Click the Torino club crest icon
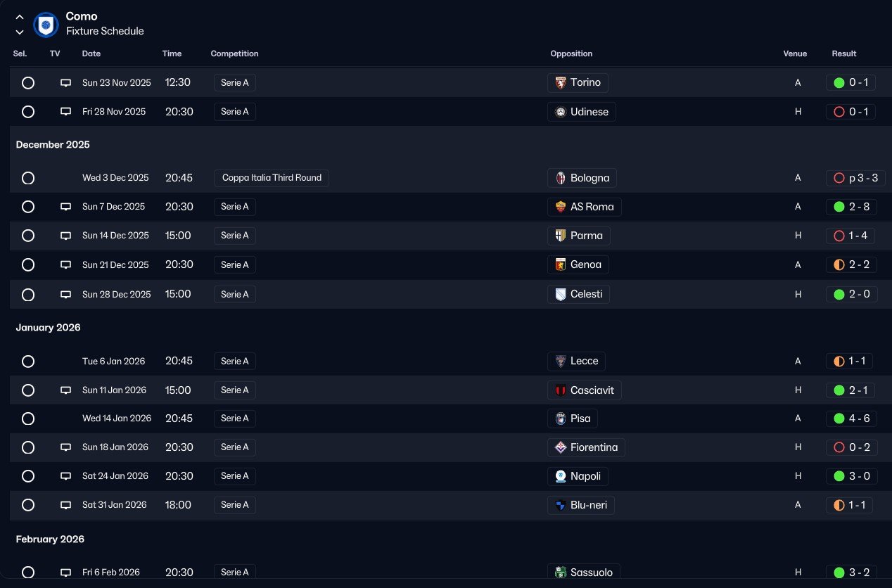Screen dimensions: 892x588 pos(561,83)
